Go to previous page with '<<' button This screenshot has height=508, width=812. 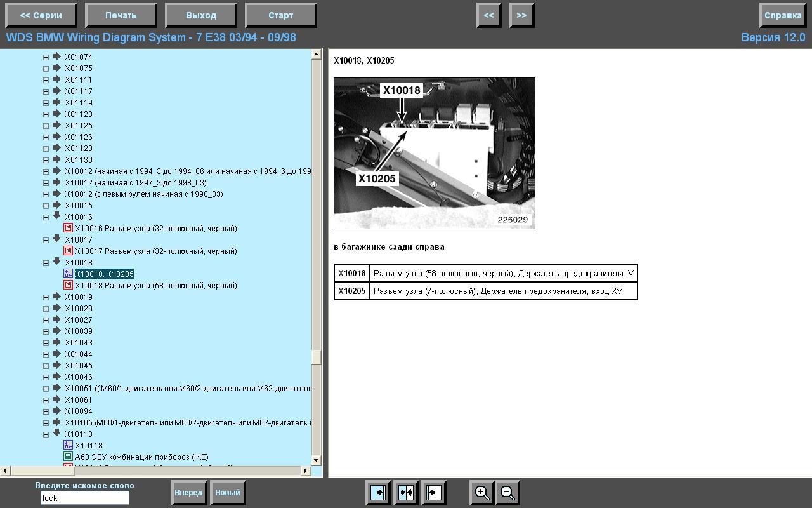tap(489, 15)
